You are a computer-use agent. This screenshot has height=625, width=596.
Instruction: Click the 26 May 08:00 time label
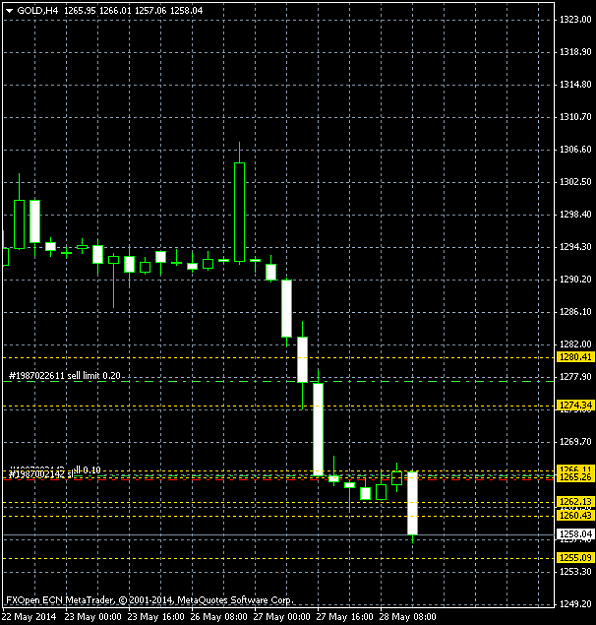219,617
